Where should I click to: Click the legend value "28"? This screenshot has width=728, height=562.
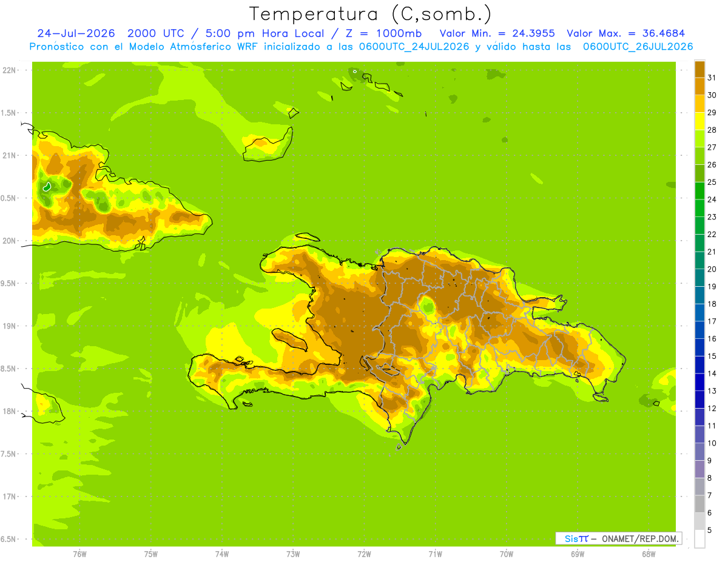(x=712, y=130)
